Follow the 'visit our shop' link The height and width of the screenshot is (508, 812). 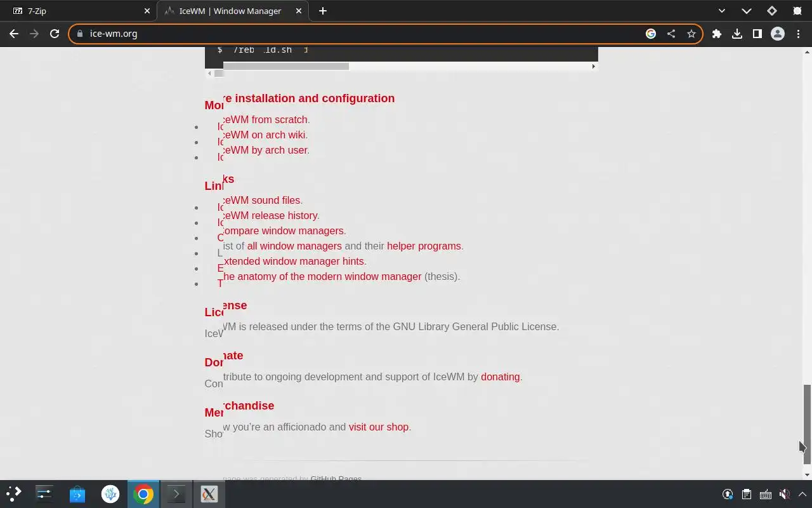[379, 427]
